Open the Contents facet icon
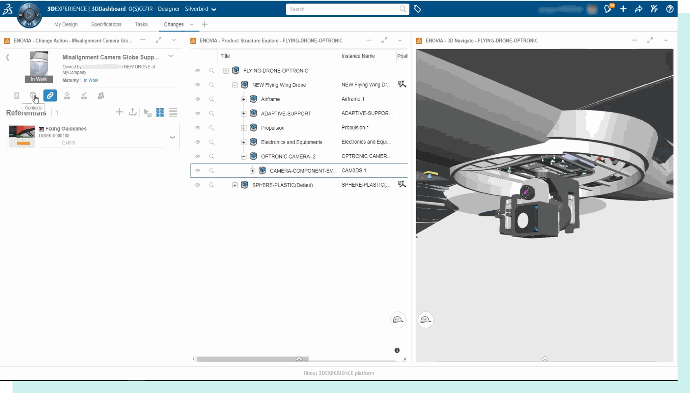Screen dimensions: 690x394 [33, 96]
